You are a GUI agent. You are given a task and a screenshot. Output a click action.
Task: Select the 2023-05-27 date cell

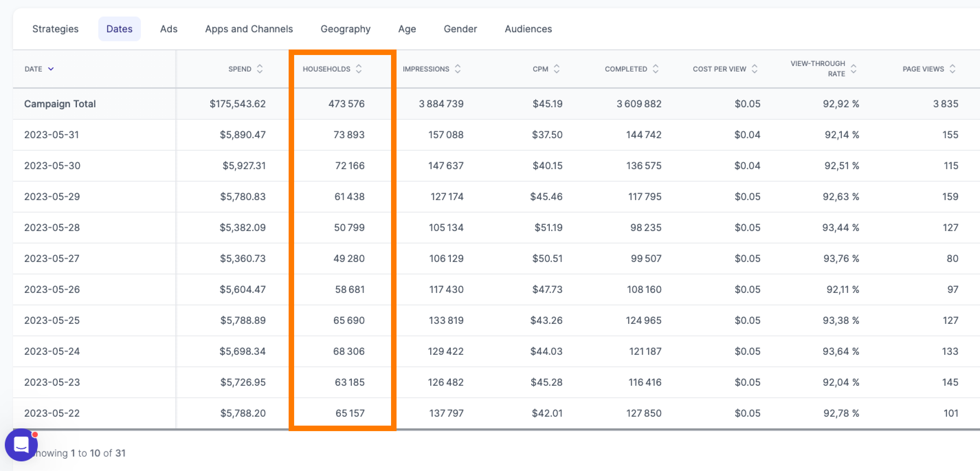(x=52, y=258)
